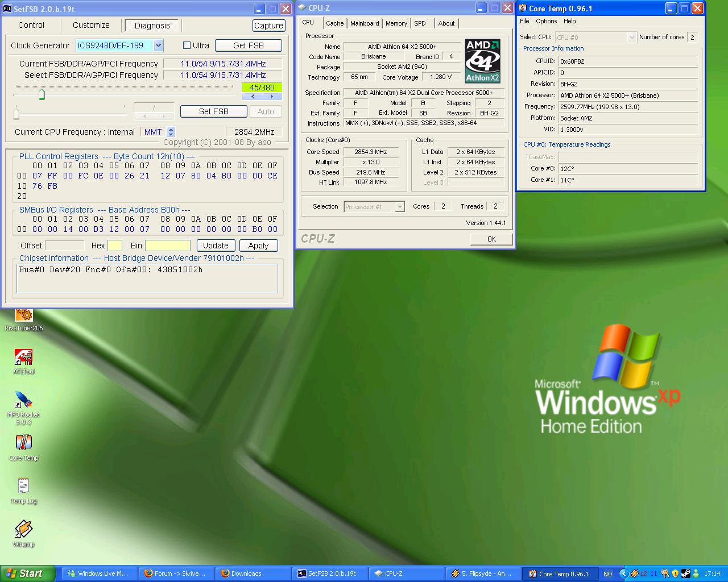Image resolution: width=728 pixels, height=582 pixels.
Task: Open the Clock Generator dropdown in SetFSB
Action: point(158,45)
